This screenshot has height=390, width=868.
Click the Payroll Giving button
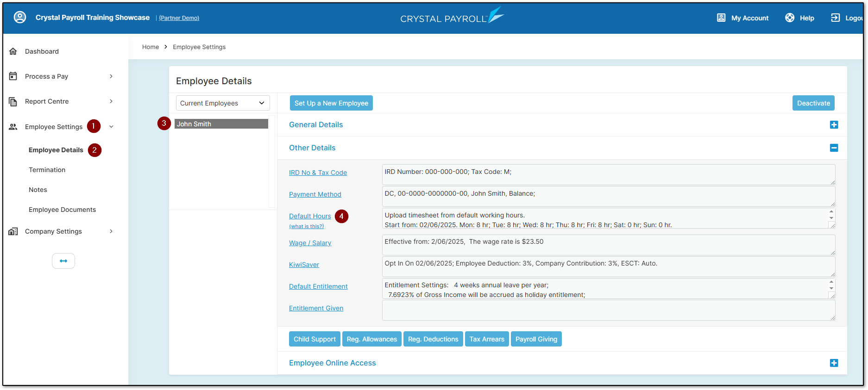[x=536, y=339]
